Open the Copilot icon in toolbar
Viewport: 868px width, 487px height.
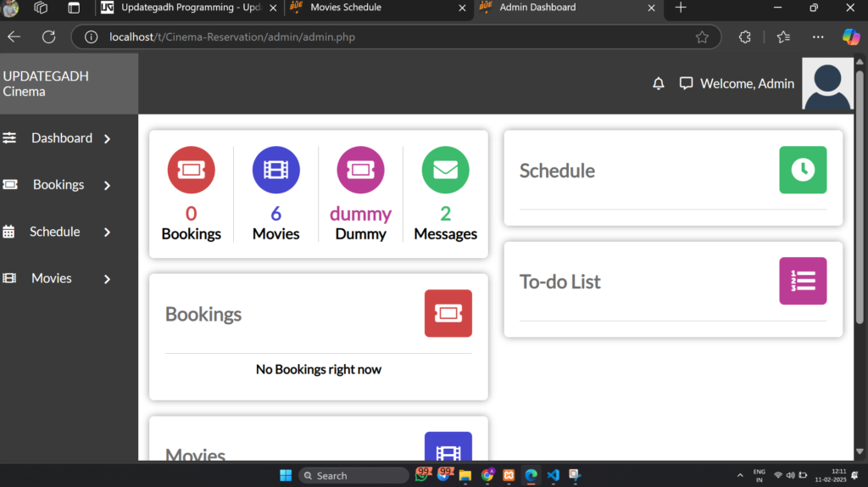851,37
